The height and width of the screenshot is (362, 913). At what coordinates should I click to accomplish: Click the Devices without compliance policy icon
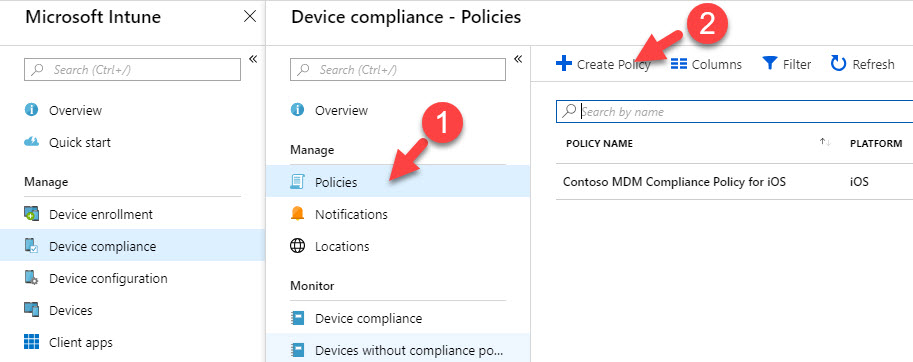298,350
